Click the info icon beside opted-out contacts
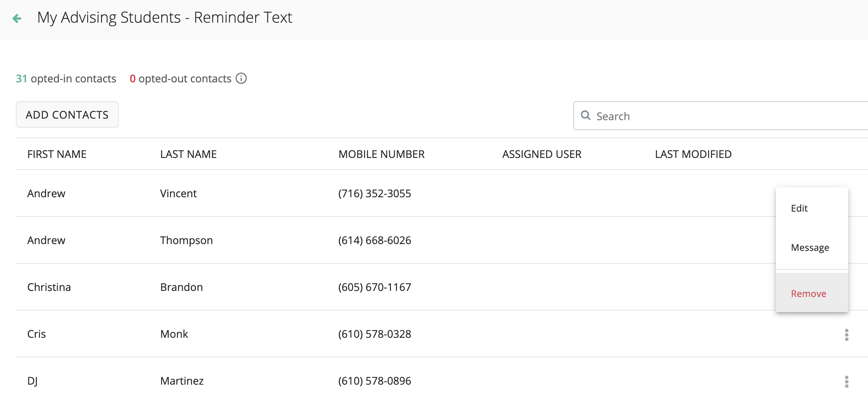 click(x=241, y=78)
